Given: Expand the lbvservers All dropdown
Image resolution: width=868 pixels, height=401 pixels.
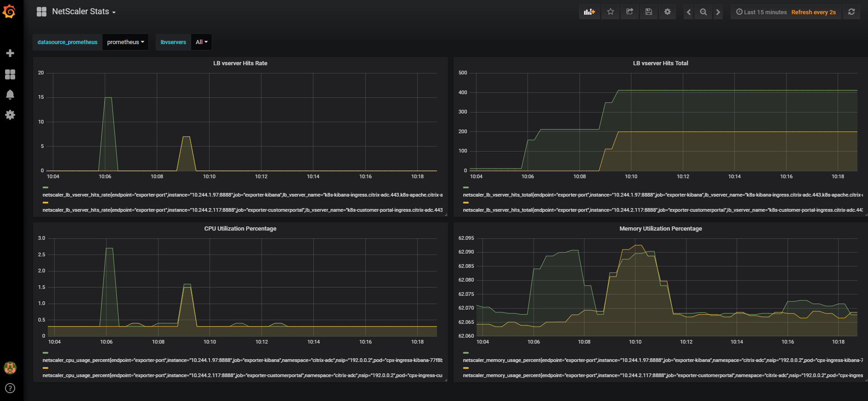Looking at the screenshot, I should (x=201, y=42).
